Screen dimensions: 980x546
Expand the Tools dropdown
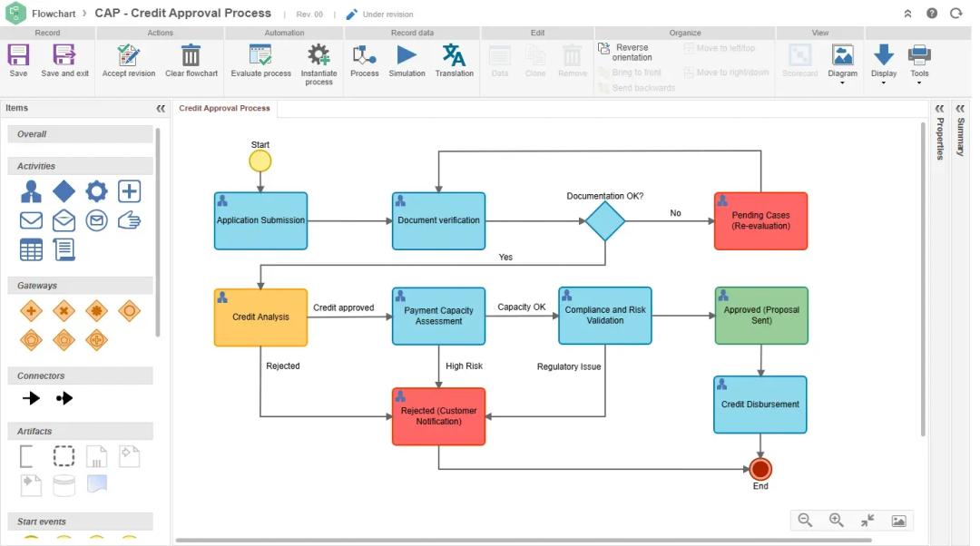919,63
